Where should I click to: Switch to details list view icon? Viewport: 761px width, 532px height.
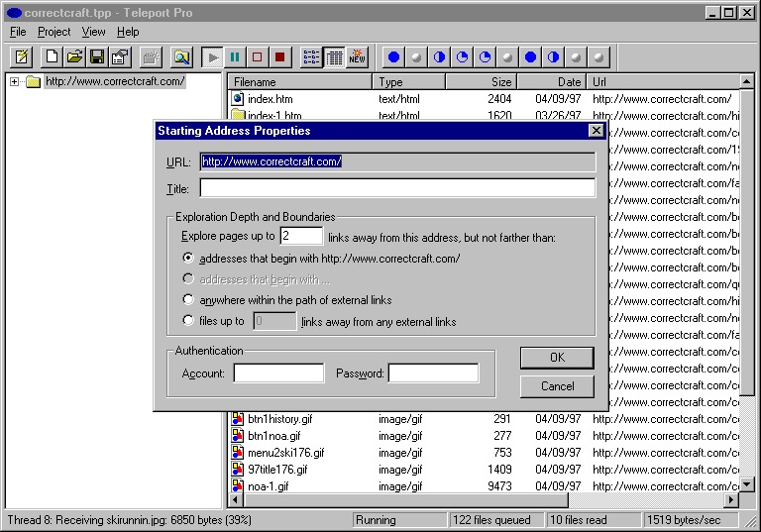(x=334, y=57)
